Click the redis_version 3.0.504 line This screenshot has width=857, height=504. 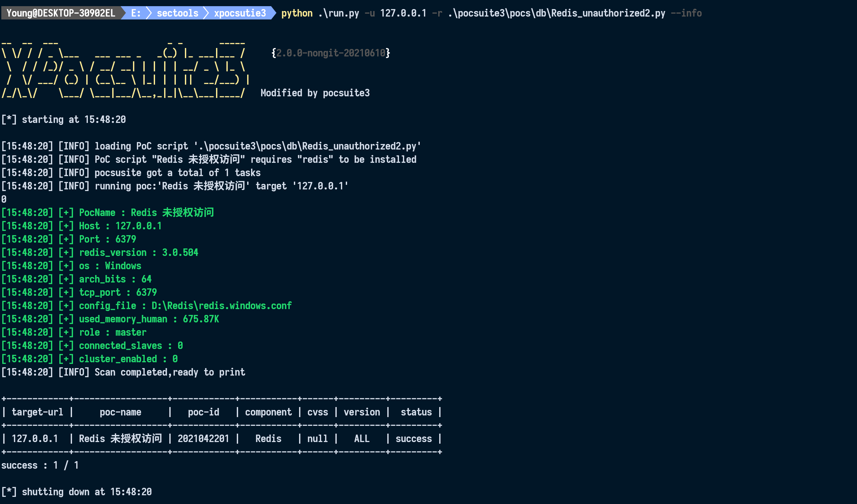(139, 252)
